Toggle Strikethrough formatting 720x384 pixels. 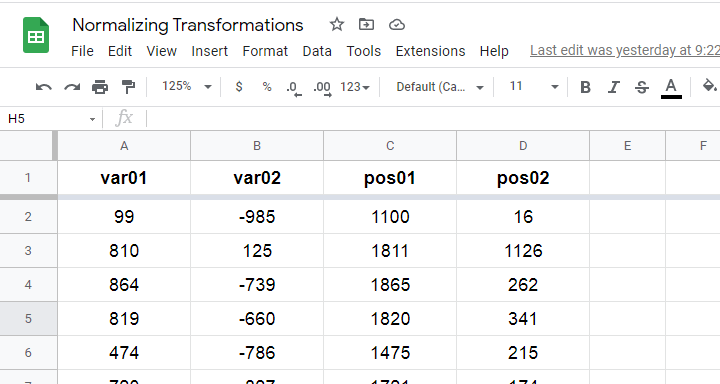pos(642,87)
